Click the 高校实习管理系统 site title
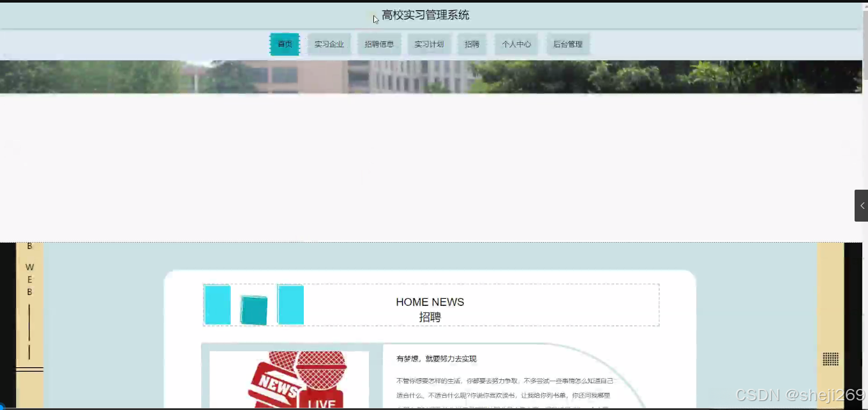Viewport: 868px width, 410px height. coord(426,15)
